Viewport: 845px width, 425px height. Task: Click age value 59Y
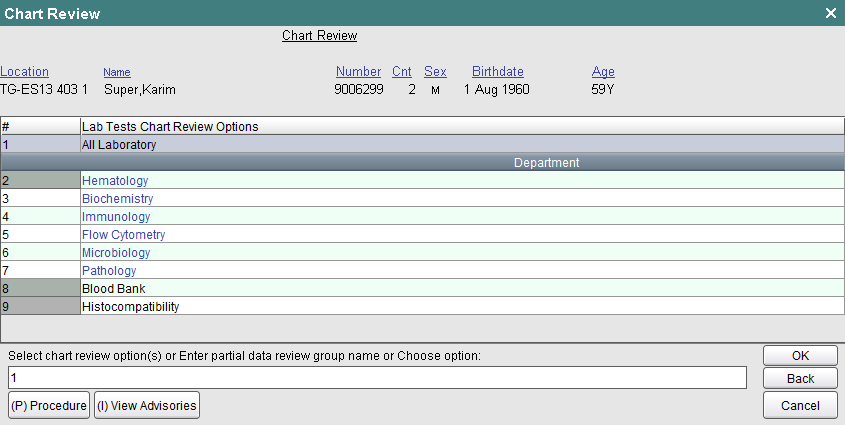(602, 89)
